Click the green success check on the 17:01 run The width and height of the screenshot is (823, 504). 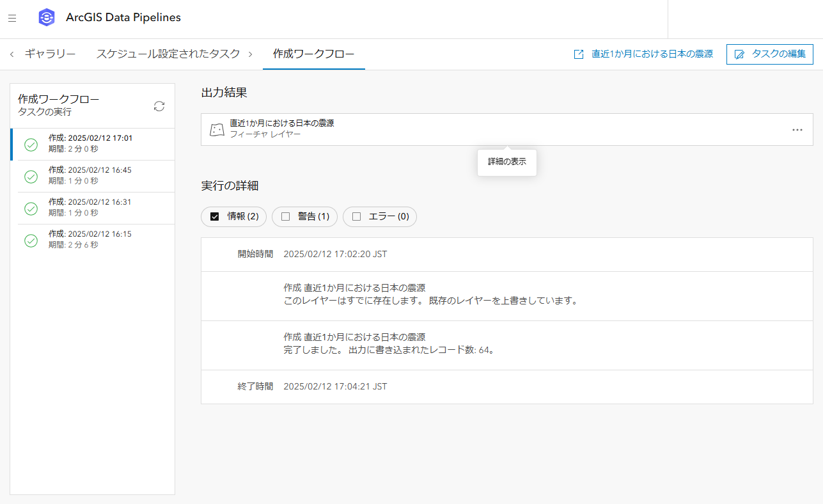coord(31,145)
